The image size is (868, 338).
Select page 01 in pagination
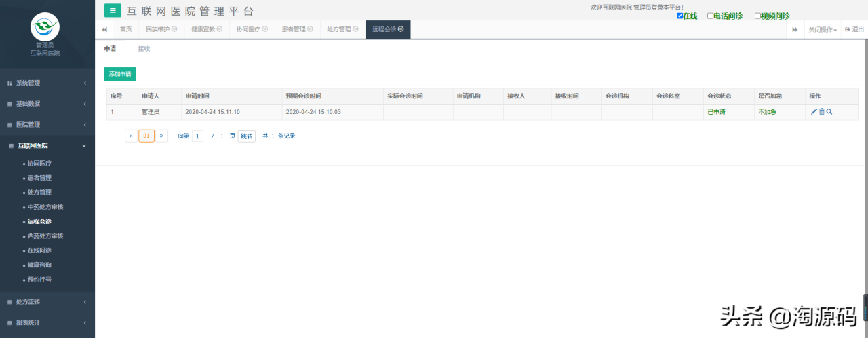pyautogui.click(x=146, y=136)
